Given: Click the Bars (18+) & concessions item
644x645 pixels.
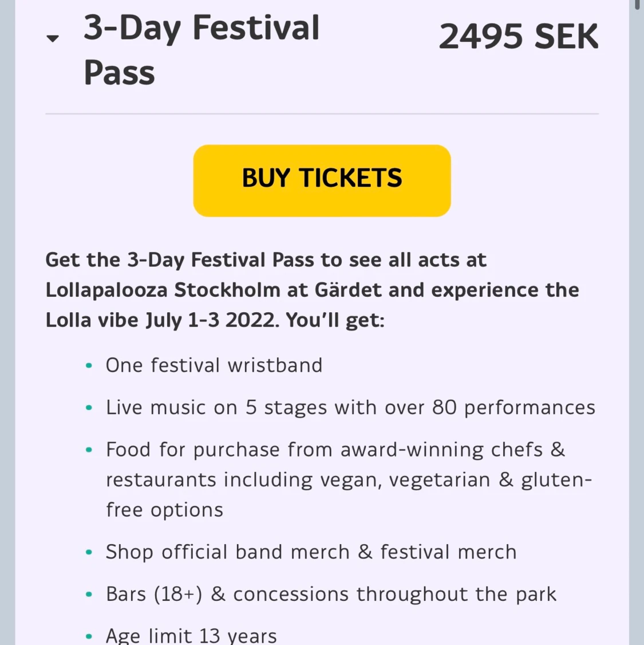Looking at the screenshot, I should (x=331, y=594).
